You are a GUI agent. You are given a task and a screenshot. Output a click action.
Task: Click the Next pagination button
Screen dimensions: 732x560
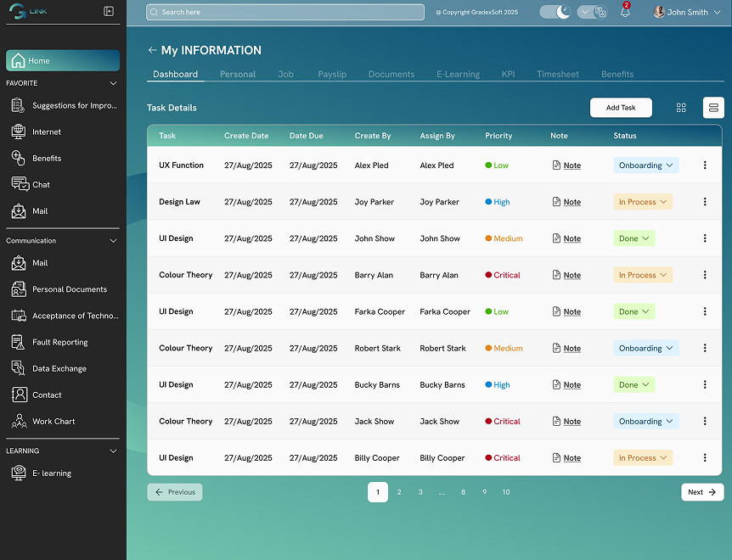(x=702, y=492)
